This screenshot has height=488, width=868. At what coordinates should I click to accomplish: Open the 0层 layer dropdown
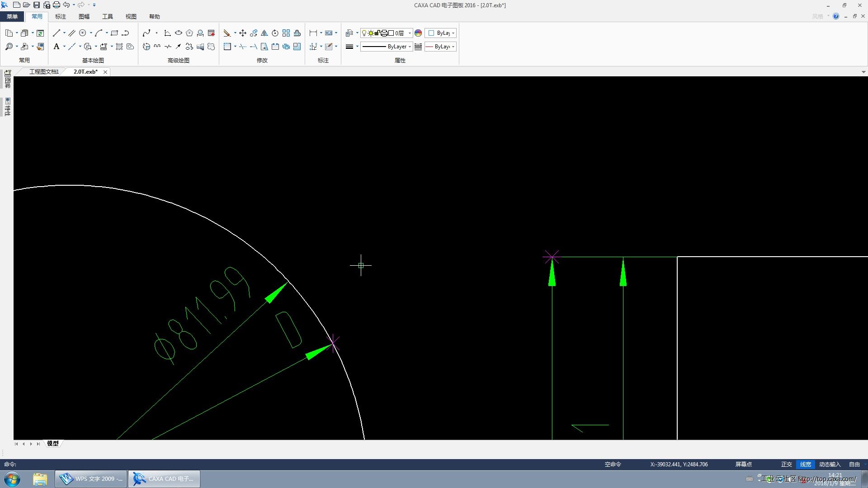click(x=410, y=33)
